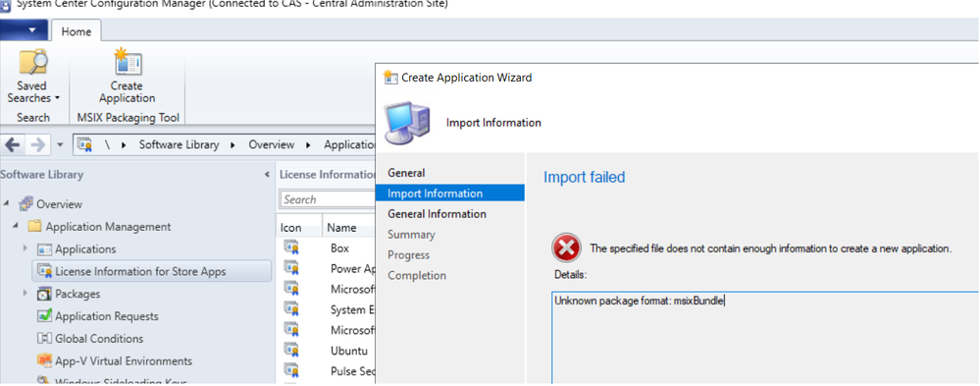
Task: Click the Configuration Manager title bar icon
Action: pos(6,4)
